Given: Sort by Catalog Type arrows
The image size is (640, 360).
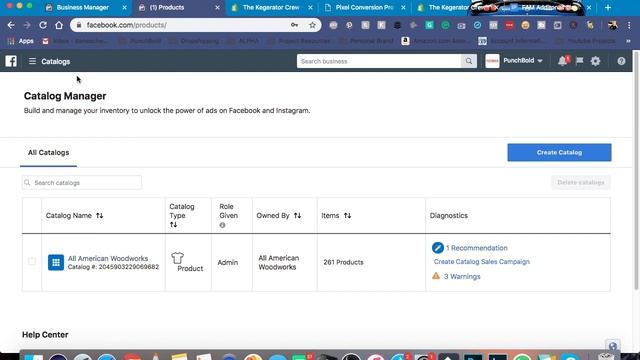Looking at the screenshot, I should [x=173, y=224].
